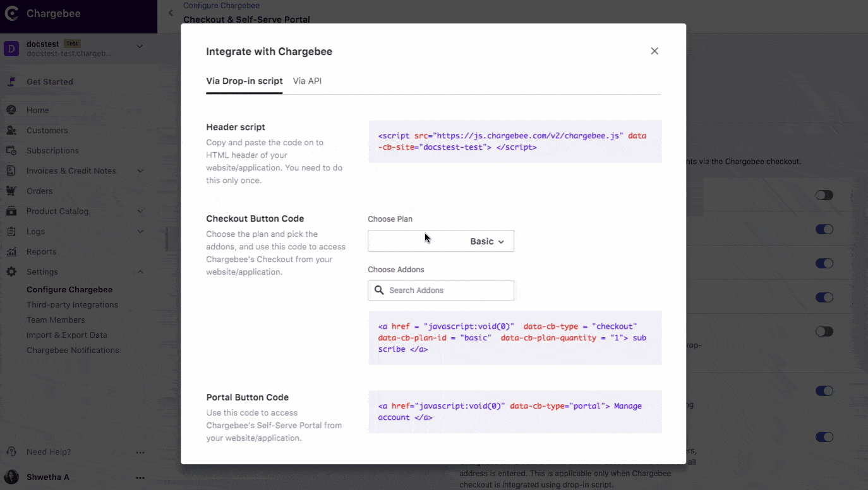Open Third-party Integrations settings
The width and height of the screenshot is (868, 490).
(72, 304)
